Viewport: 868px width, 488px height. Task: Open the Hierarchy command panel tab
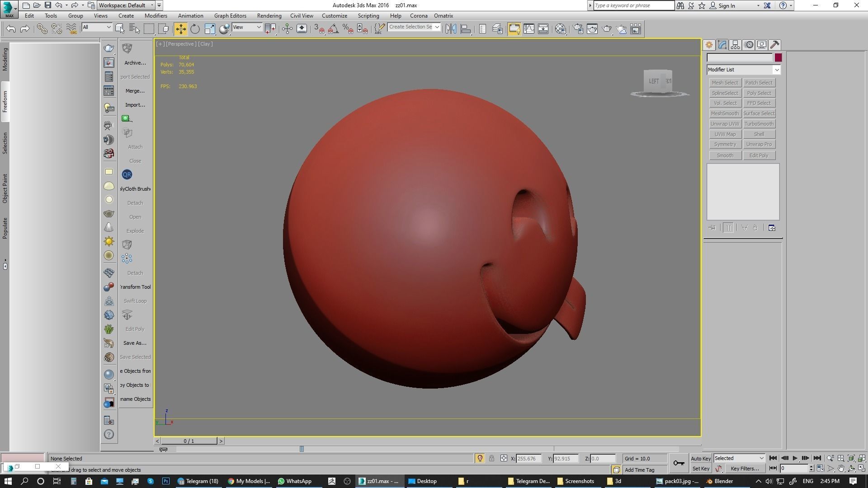point(735,45)
